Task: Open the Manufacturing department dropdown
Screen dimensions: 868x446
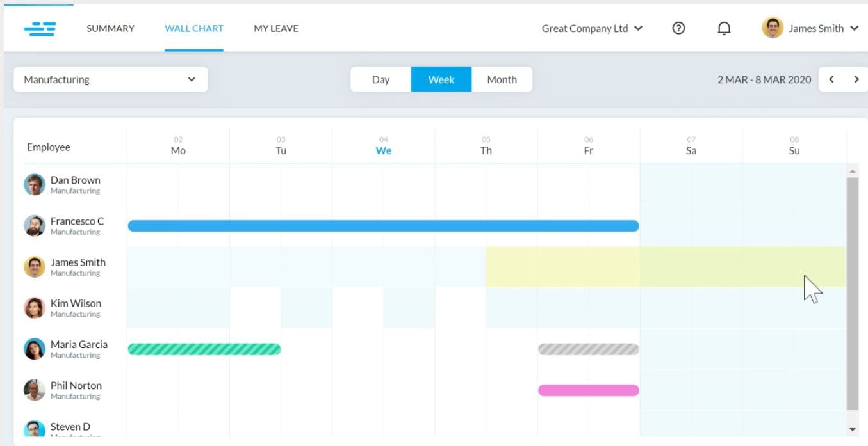Action: 110,79
